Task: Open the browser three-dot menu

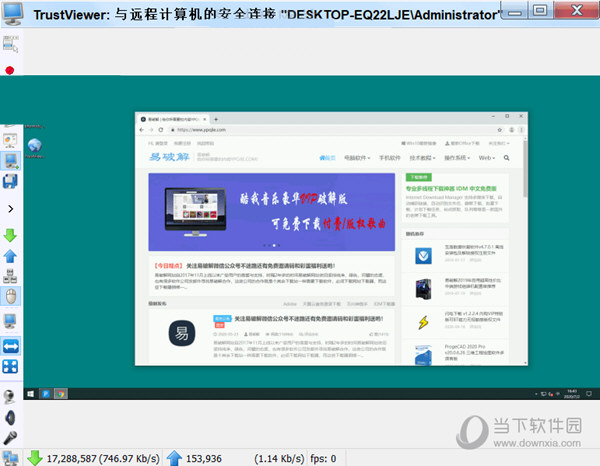Action: tap(521, 130)
